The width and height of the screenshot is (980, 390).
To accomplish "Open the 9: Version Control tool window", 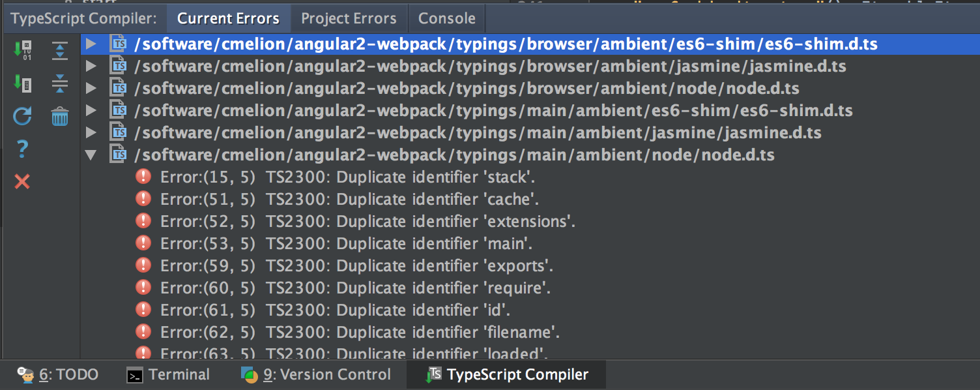I will [x=316, y=374].
